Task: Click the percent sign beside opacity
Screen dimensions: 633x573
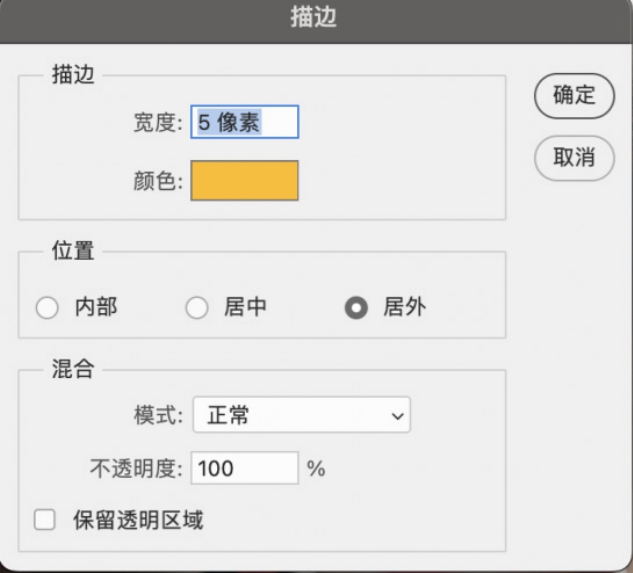Action: tap(317, 467)
